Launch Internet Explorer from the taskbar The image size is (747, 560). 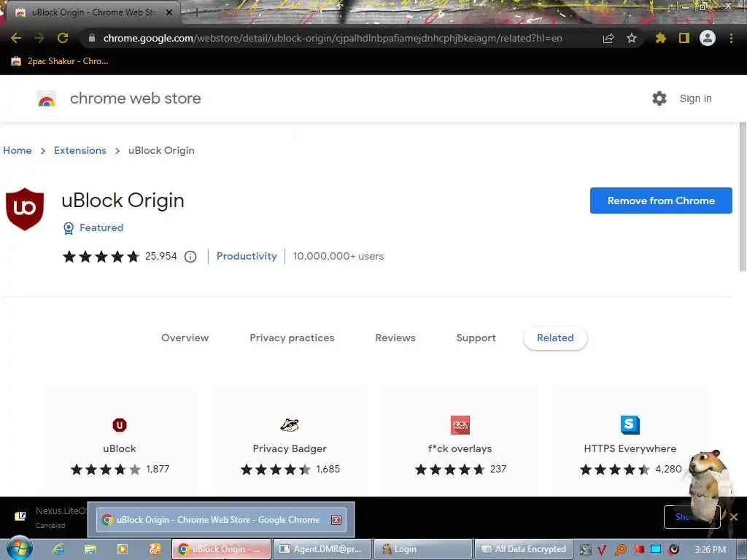click(x=58, y=549)
